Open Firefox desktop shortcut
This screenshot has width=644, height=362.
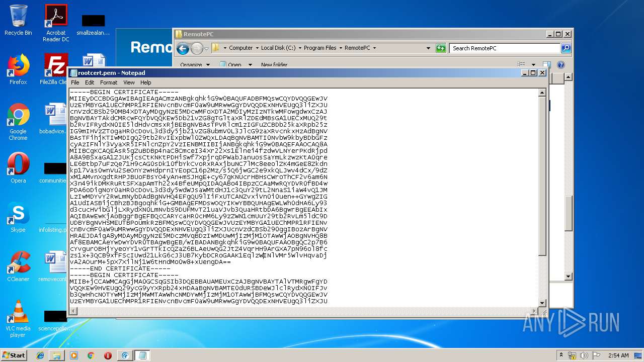[x=18, y=69]
